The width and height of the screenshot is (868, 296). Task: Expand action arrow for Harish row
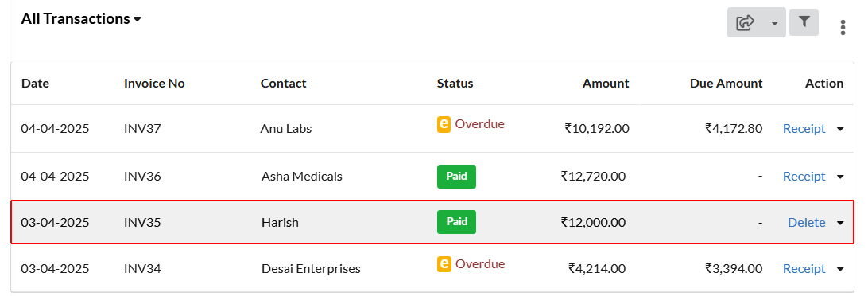point(839,223)
